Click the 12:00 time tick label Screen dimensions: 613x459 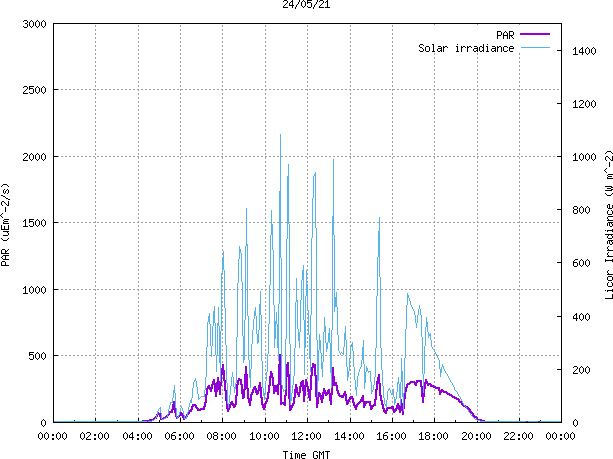click(x=306, y=436)
